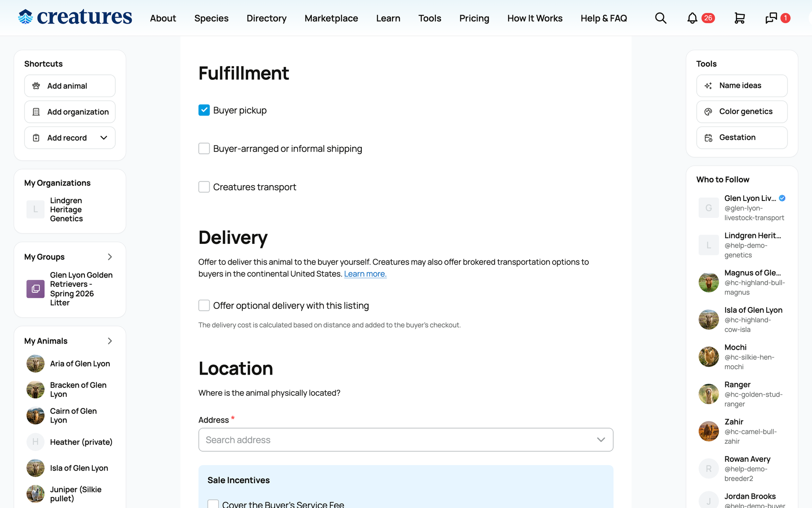The width and height of the screenshot is (812, 508).
Task: Open the Name ideas tool
Action: coord(742,86)
